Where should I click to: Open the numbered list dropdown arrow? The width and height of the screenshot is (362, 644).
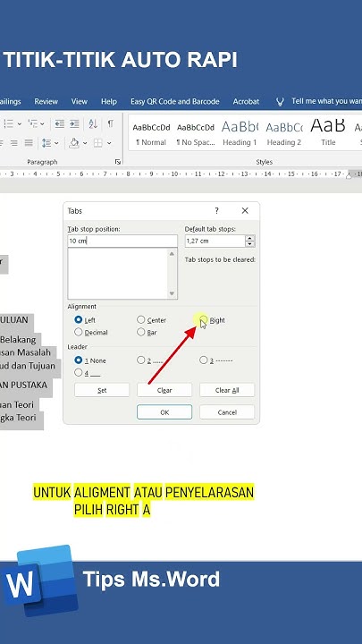(19, 123)
